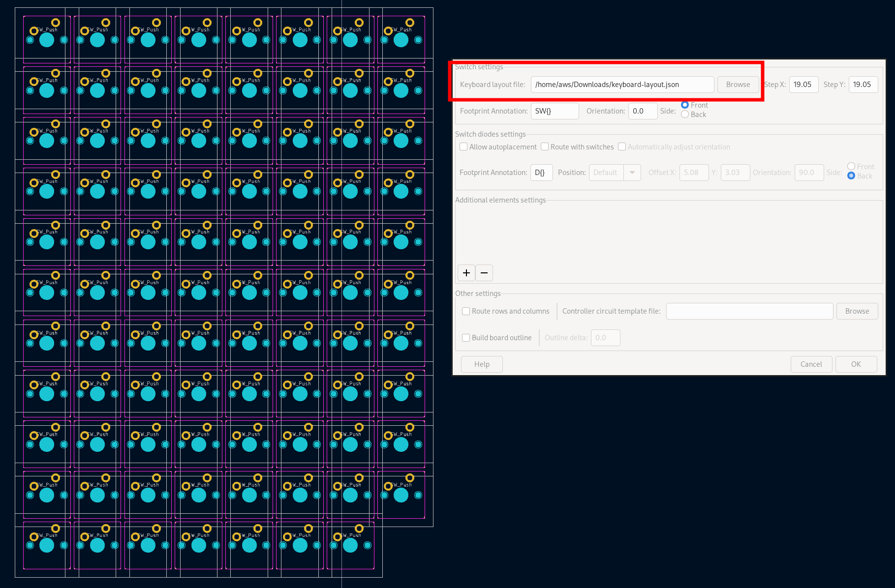Click the Cancel button
This screenshot has width=895, height=588.
811,364
